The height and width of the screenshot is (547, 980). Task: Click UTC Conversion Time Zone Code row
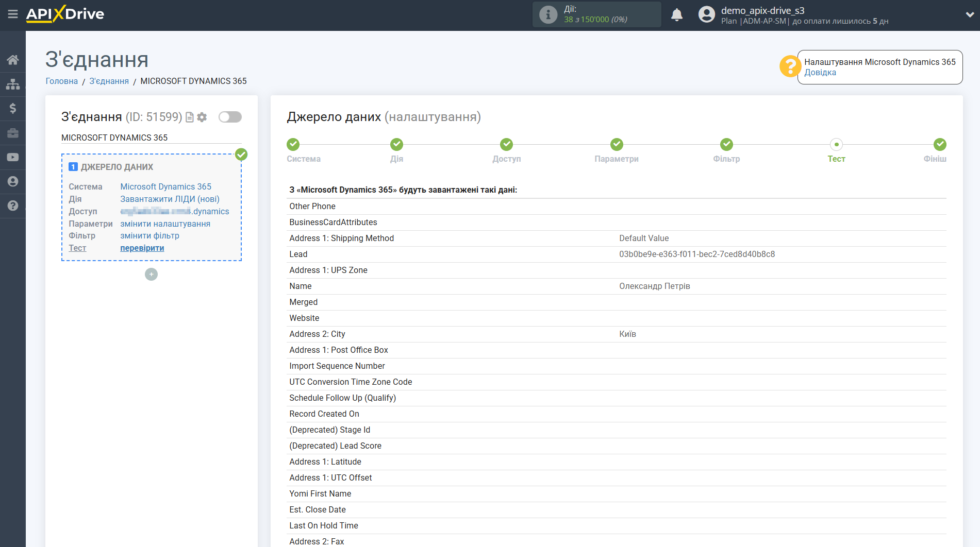617,382
